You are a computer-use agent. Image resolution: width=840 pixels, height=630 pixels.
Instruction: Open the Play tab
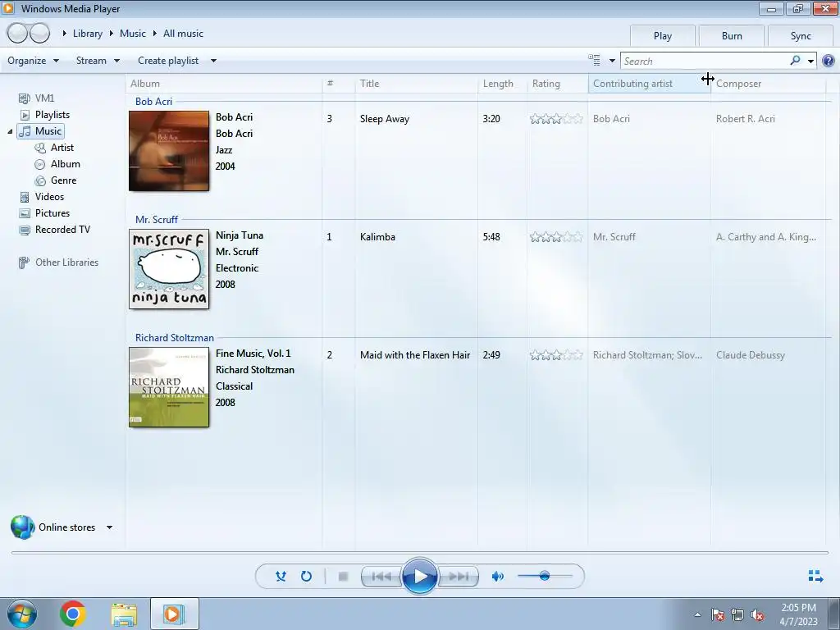point(662,36)
